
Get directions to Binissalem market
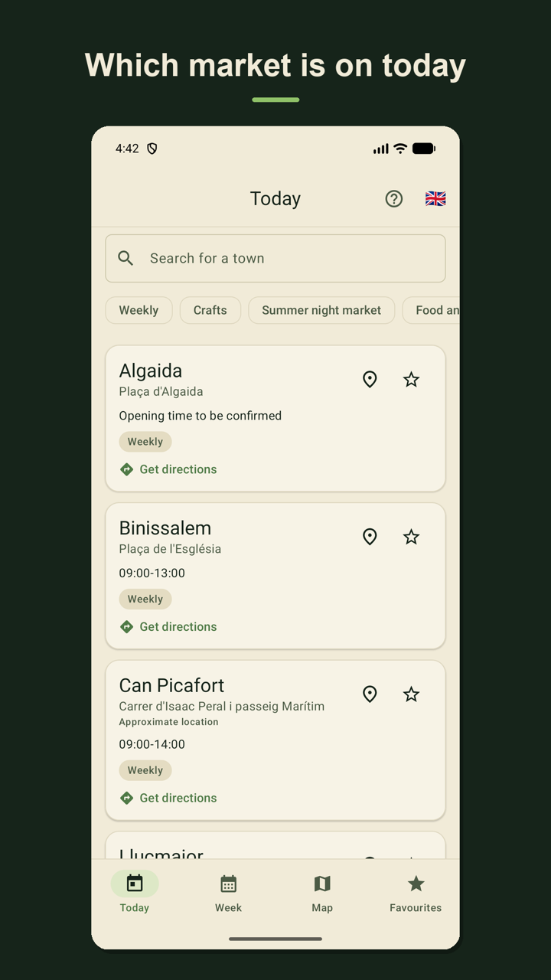(x=168, y=626)
